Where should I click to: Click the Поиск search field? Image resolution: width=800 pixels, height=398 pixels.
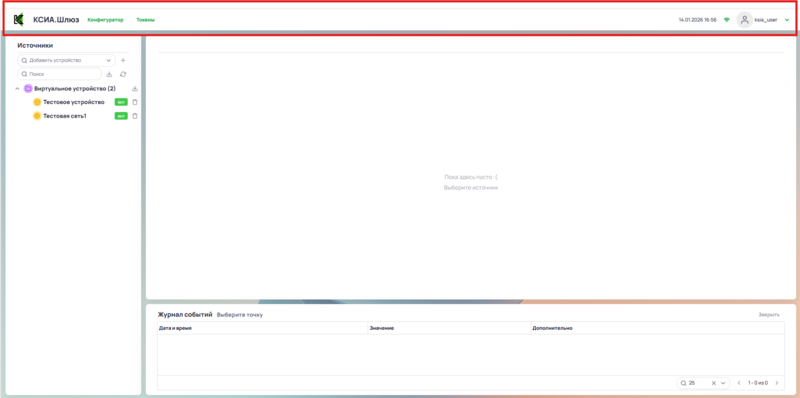point(60,74)
